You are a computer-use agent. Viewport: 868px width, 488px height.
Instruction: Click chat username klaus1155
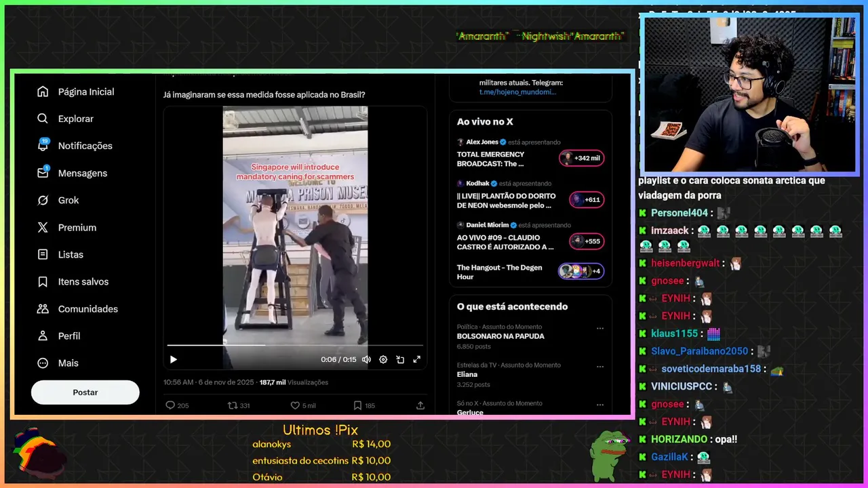[x=675, y=333]
